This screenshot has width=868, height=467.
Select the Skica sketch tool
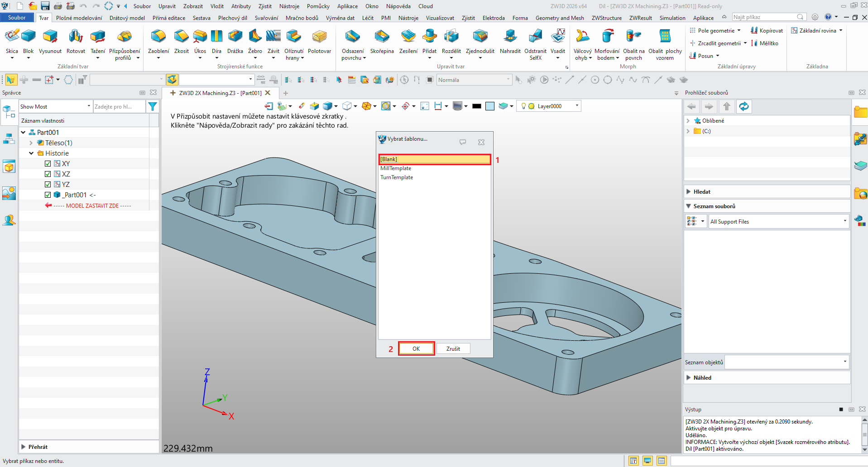(12, 42)
